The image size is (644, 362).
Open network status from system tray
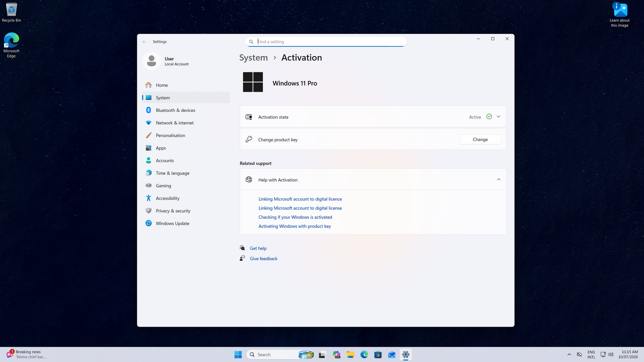(603, 354)
